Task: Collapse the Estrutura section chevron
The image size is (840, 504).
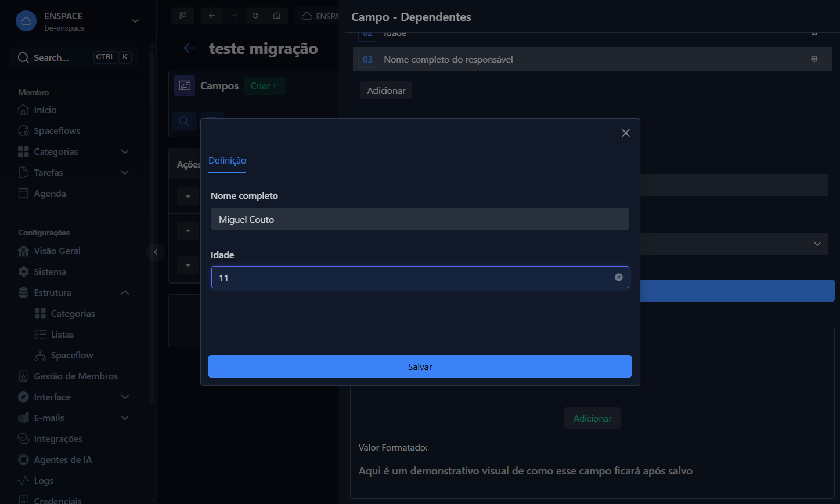Action: (125, 293)
